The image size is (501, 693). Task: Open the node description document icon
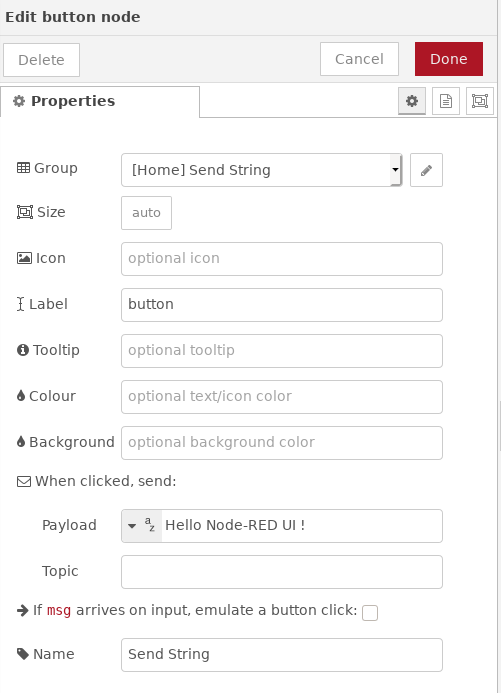(446, 101)
